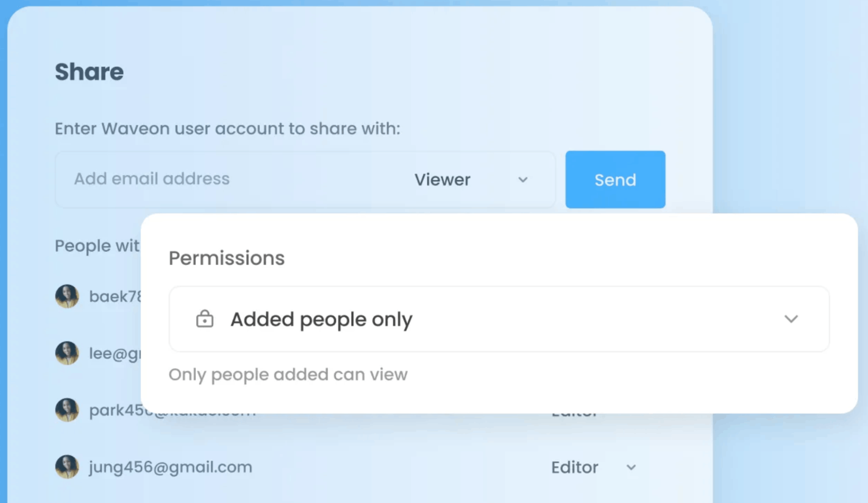Image resolution: width=868 pixels, height=503 pixels.
Task: Expand the permissions chevron arrow
Action: click(791, 319)
